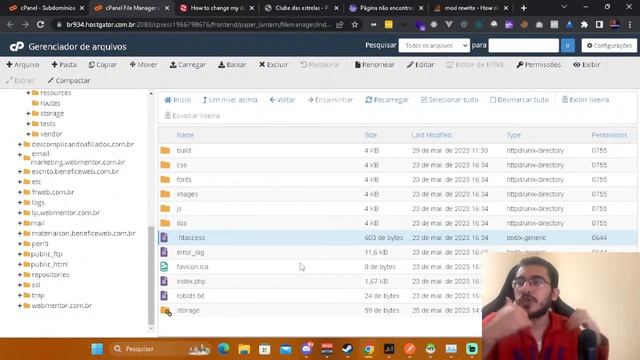Click the Mover toolbar button
640x360 pixels.
tap(143, 64)
